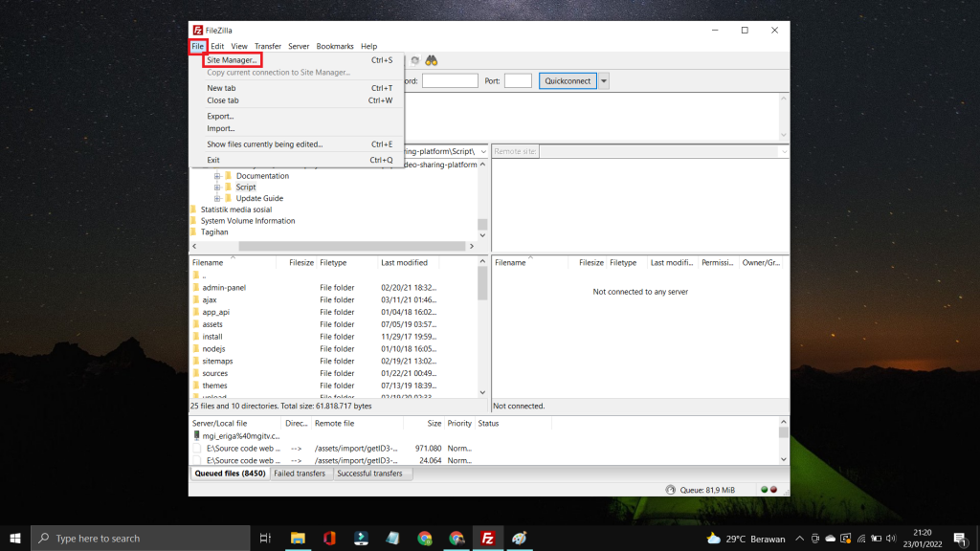Click inside the Port input field
Image resolution: width=980 pixels, height=551 pixels.
pos(518,80)
